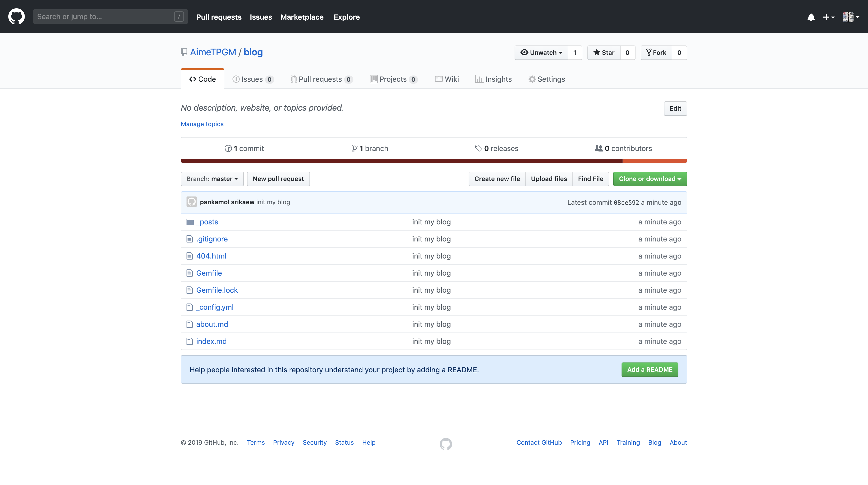Switch to the Settings tab
The width and height of the screenshot is (868, 485).
tap(547, 79)
